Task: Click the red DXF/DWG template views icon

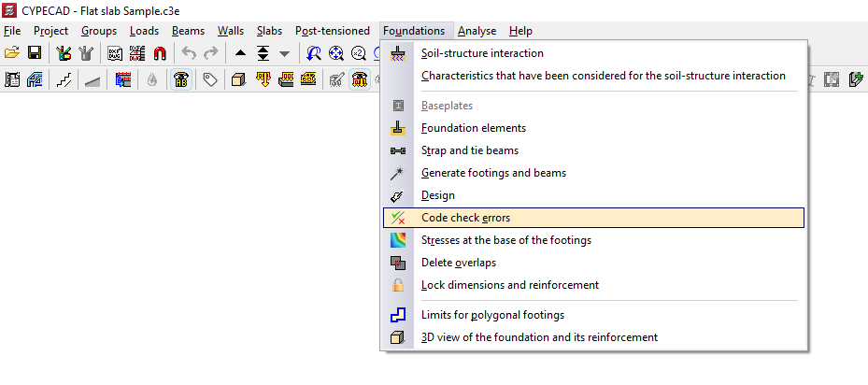Action: (x=136, y=53)
